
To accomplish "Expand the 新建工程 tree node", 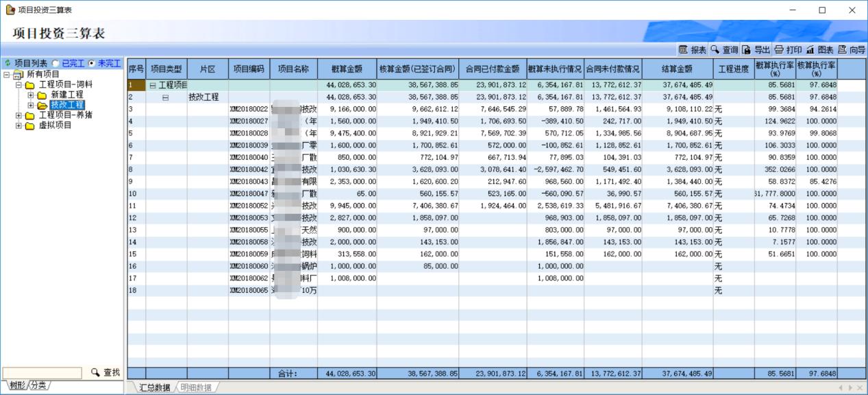I will tap(31, 95).
